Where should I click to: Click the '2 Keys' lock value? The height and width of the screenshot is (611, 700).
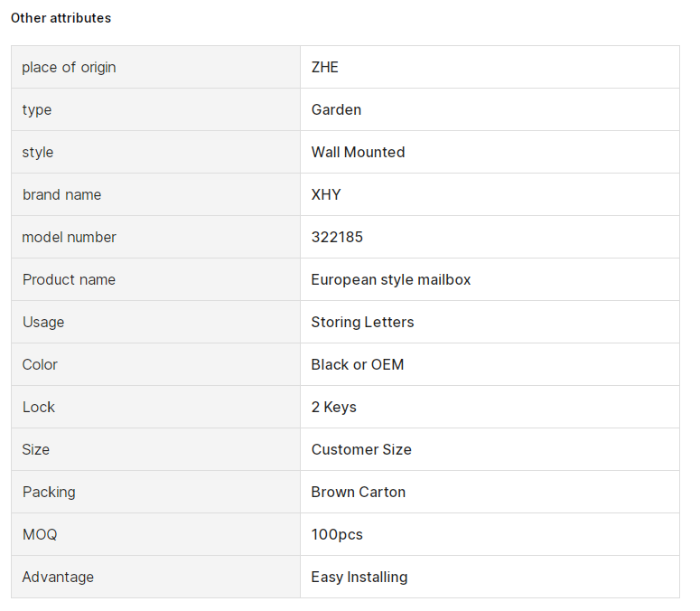point(333,407)
